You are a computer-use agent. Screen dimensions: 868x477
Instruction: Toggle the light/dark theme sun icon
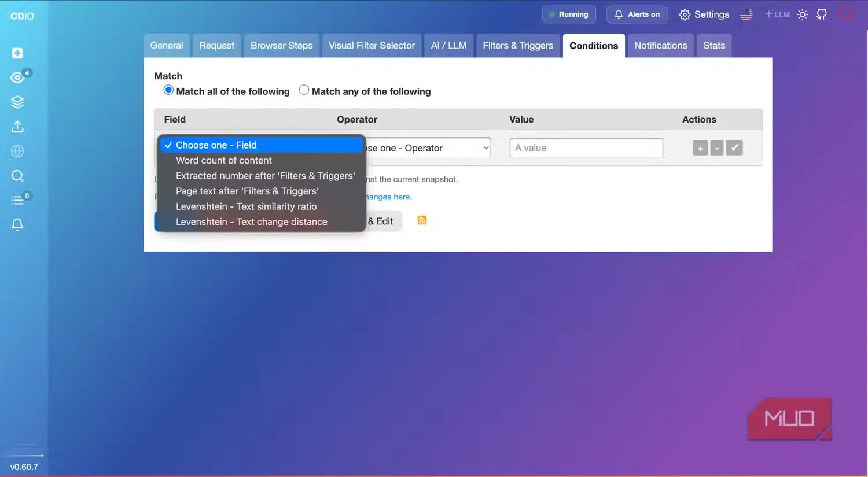pos(802,14)
